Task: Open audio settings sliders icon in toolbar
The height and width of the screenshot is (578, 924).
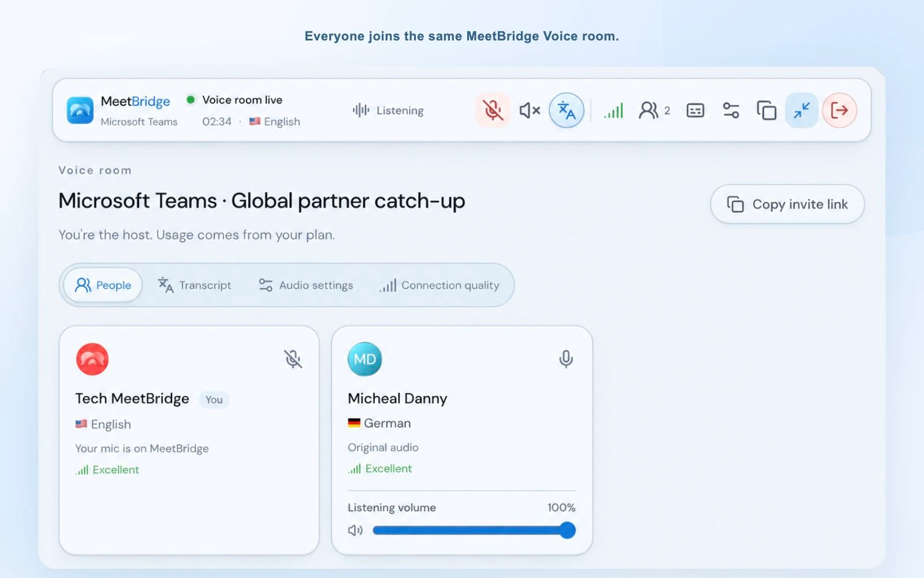Action: 731,110
